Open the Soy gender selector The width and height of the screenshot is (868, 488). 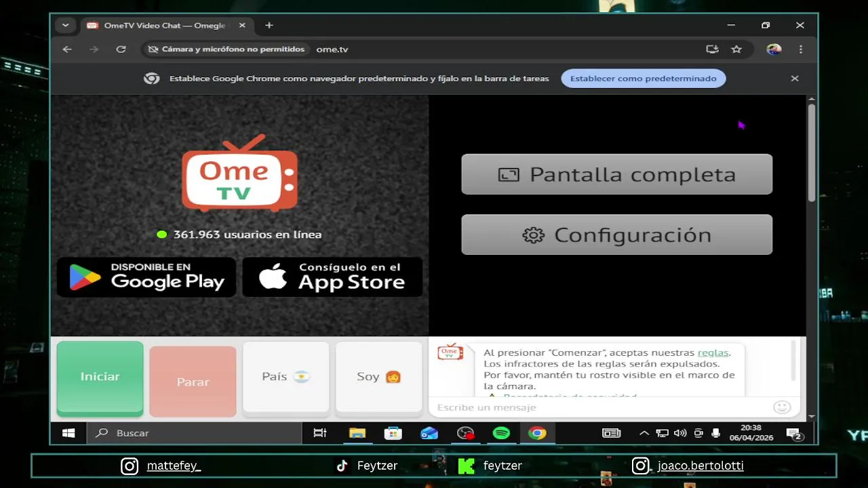pyautogui.click(x=378, y=377)
